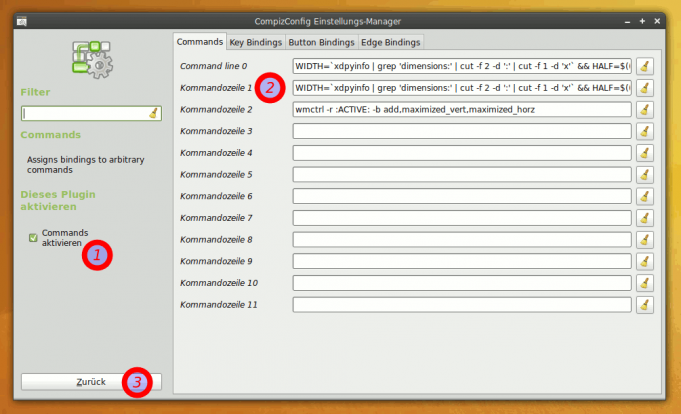Select the Edge Bindings tab
681x414 pixels.
[x=390, y=42]
